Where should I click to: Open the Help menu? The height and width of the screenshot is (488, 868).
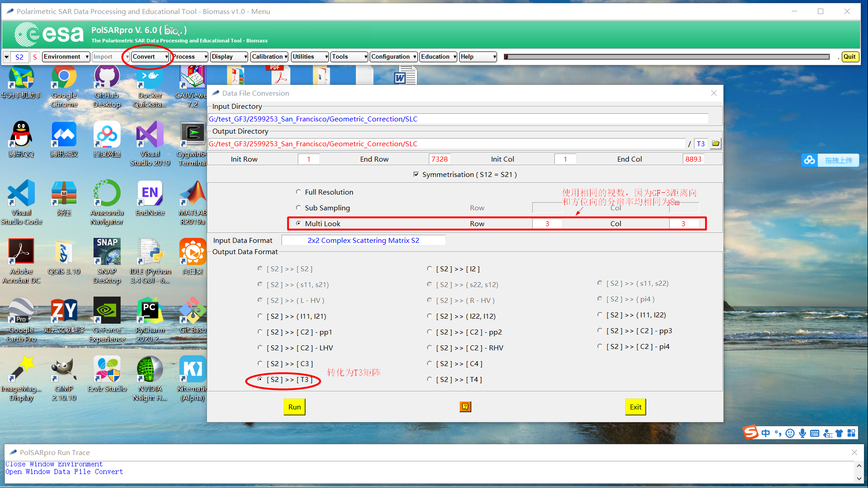point(477,56)
